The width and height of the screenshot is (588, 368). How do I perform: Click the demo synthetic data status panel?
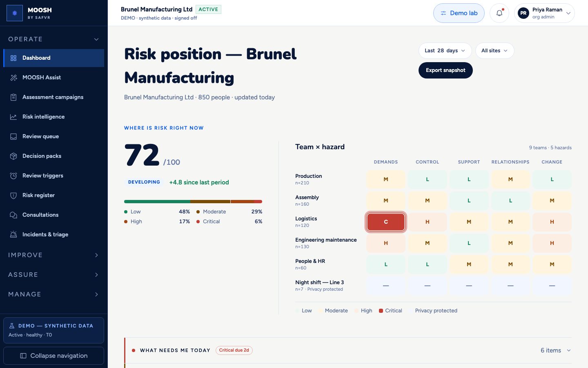(53, 330)
